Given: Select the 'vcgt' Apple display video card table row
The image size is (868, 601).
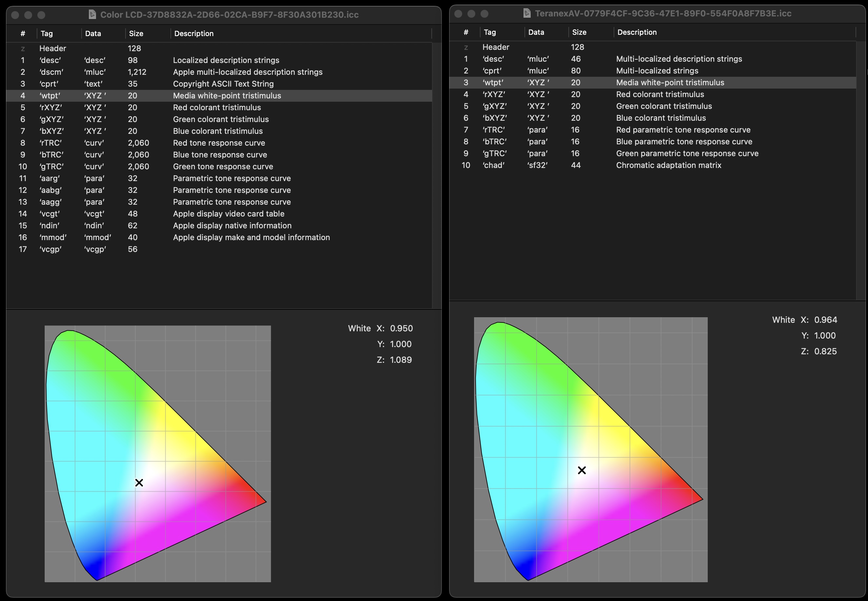Looking at the screenshot, I should point(219,214).
